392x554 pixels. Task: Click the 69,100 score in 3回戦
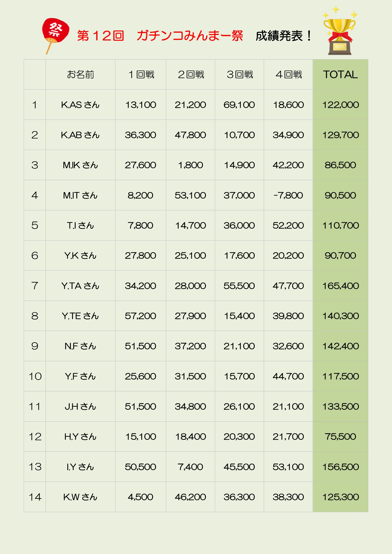click(x=239, y=105)
